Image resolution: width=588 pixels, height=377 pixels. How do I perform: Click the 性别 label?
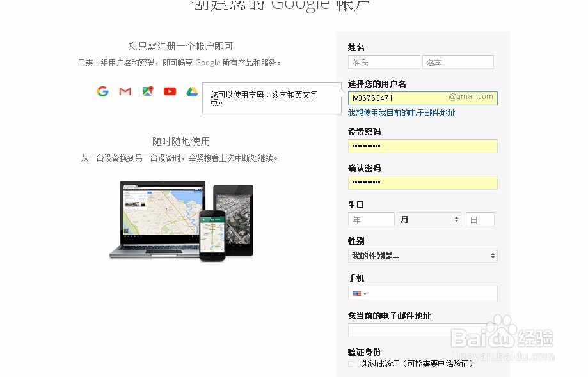(356, 241)
